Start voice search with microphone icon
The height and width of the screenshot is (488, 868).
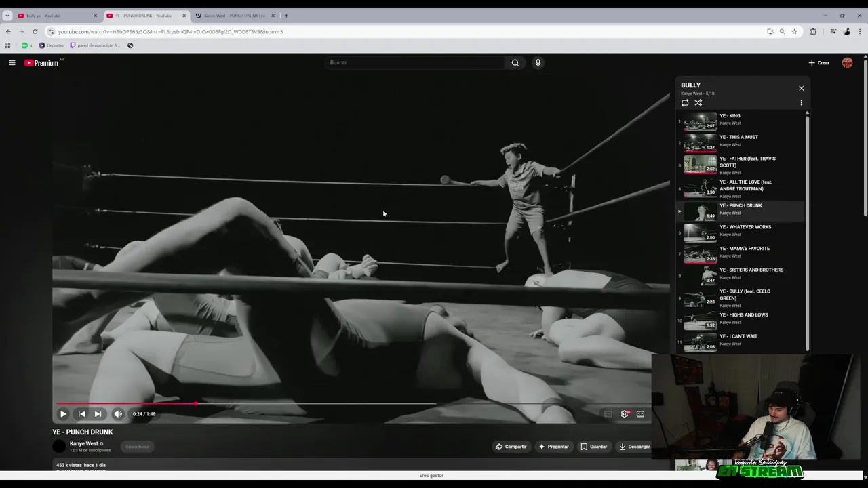538,62
